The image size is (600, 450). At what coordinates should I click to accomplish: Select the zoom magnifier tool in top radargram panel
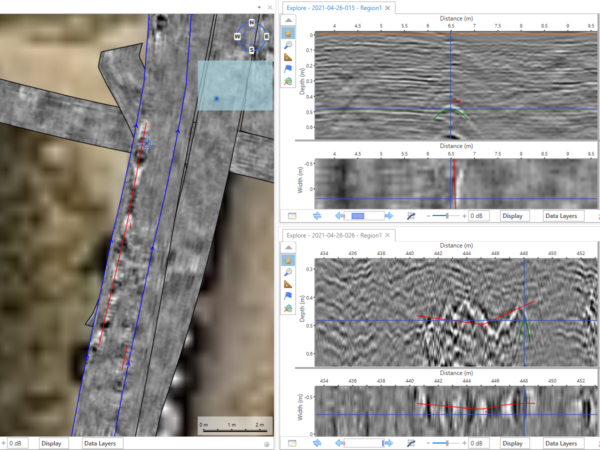(288, 45)
